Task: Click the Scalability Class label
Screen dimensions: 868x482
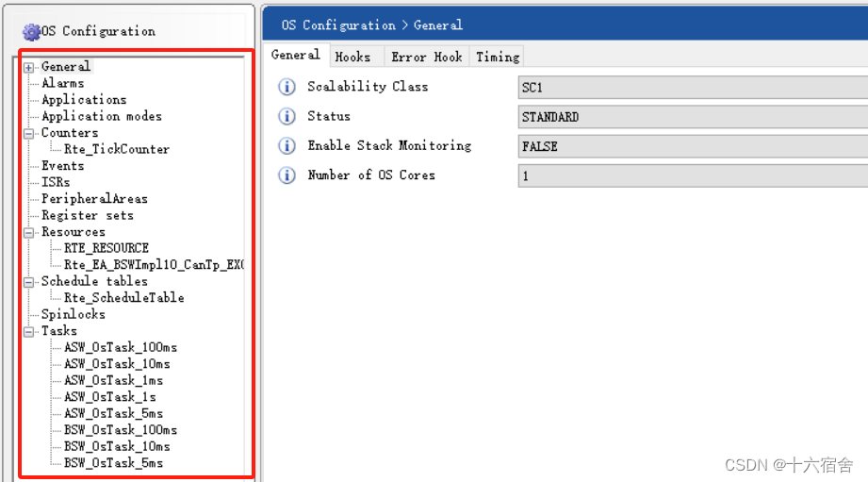Action: (x=368, y=87)
